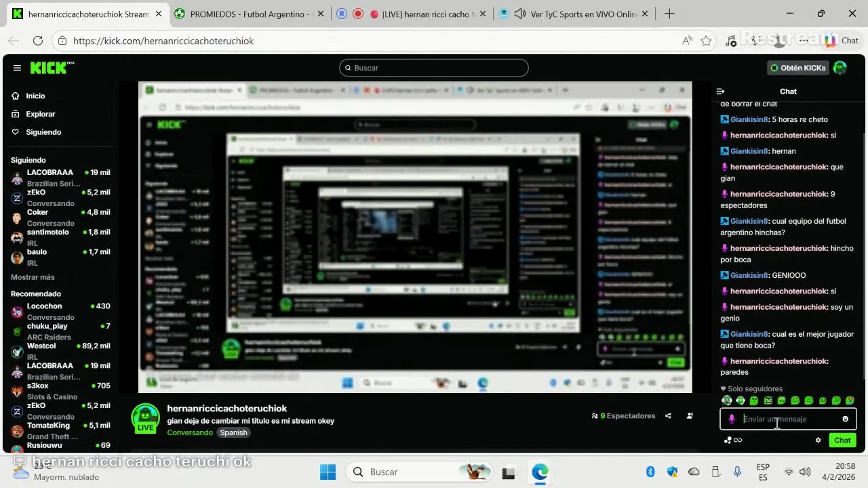Select the first emote with glasses
Viewport: 868px width, 488px height.
tap(727, 401)
